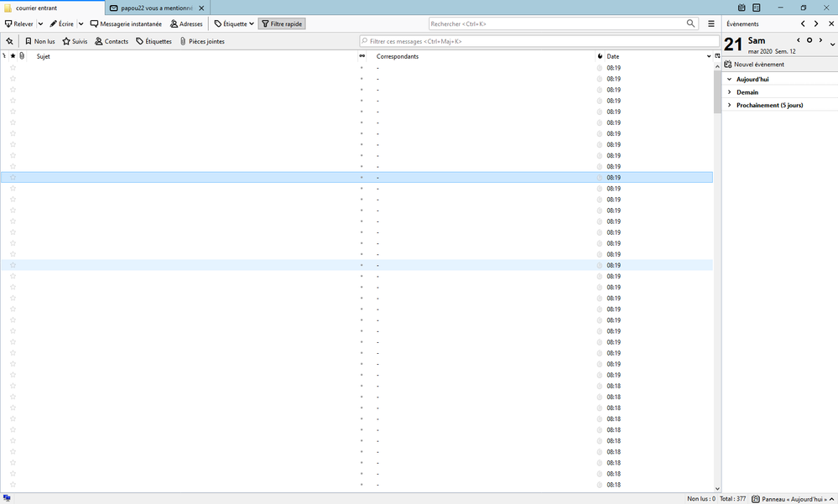Screen dimensions: 838x504
Task: Click the Nouvel évènement button
Action: pos(754,65)
